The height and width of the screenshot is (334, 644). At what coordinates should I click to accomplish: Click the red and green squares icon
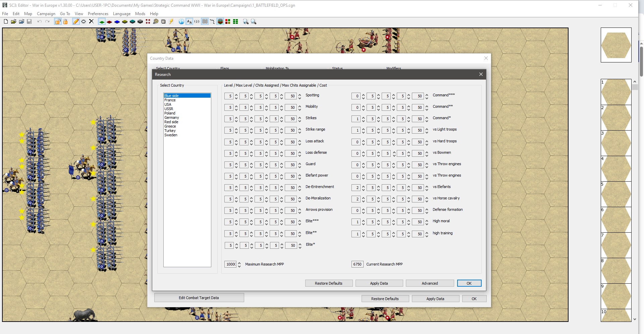click(228, 21)
